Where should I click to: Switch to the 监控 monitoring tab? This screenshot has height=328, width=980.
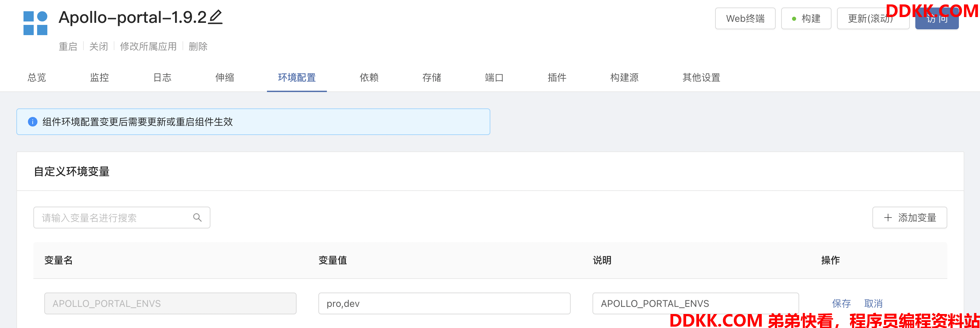pyautogui.click(x=99, y=77)
